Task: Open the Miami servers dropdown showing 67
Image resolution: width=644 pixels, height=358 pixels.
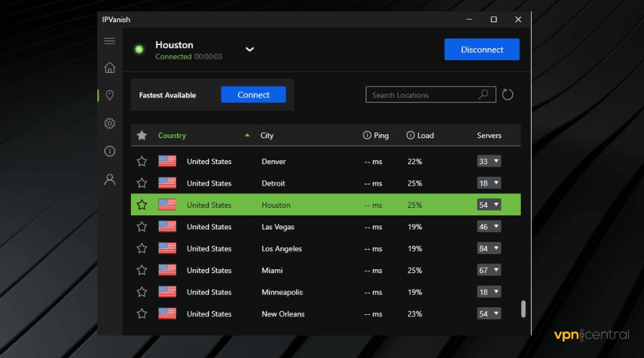Action: [x=489, y=270]
